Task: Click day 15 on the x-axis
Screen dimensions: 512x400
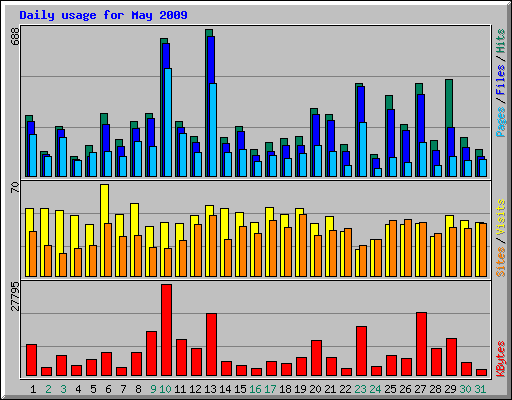Action: pyautogui.click(x=241, y=389)
